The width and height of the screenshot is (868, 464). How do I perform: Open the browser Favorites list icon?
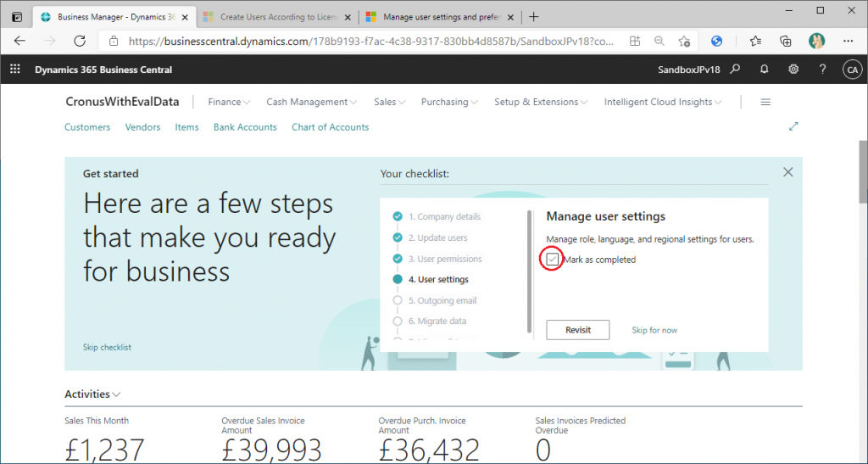(x=755, y=41)
